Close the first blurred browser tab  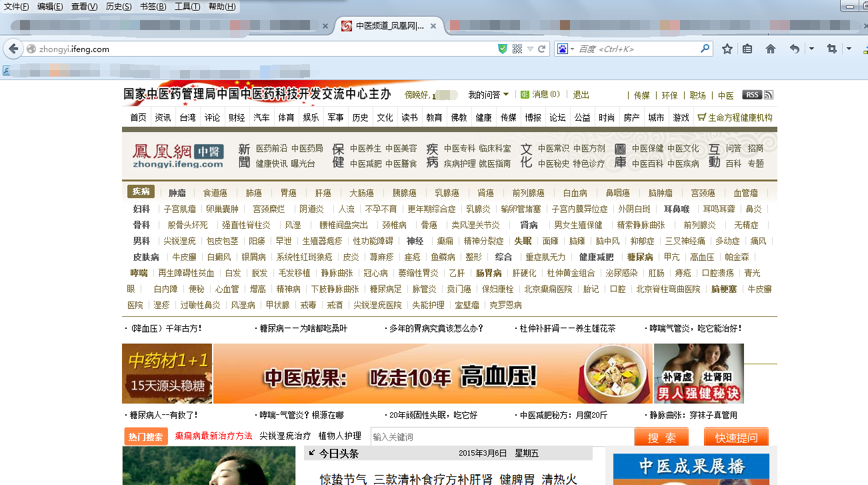point(325,27)
